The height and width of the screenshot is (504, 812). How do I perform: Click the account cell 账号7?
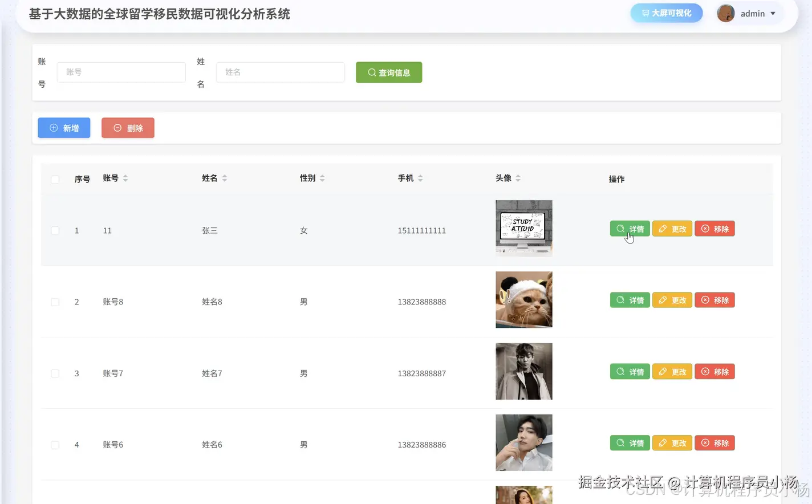(113, 373)
